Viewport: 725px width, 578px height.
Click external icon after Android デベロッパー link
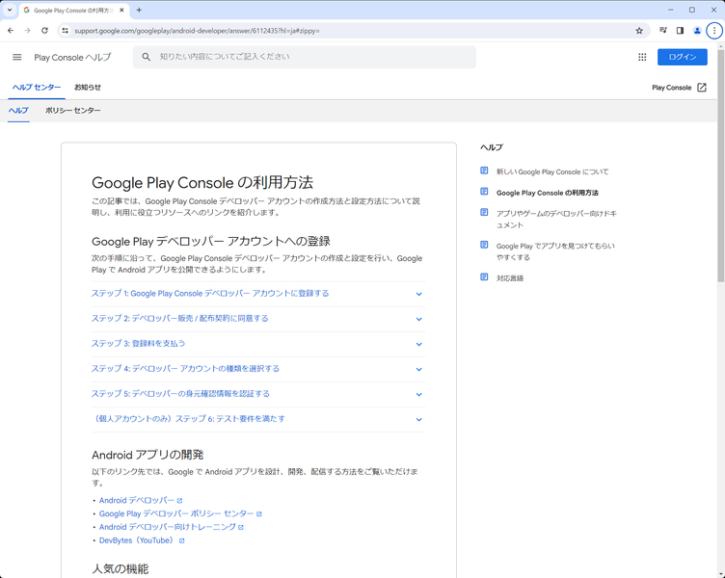pos(180,500)
